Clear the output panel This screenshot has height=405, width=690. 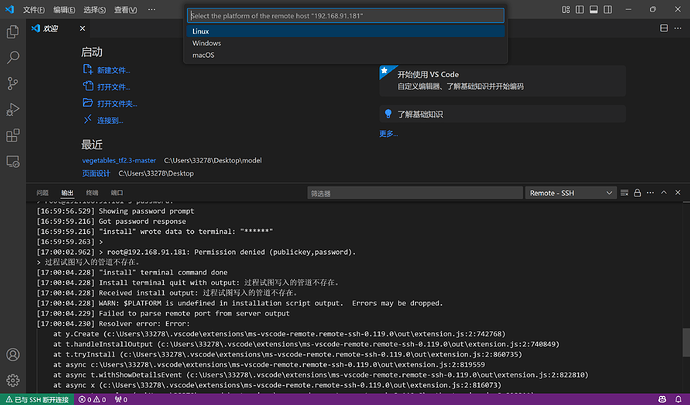tap(624, 193)
